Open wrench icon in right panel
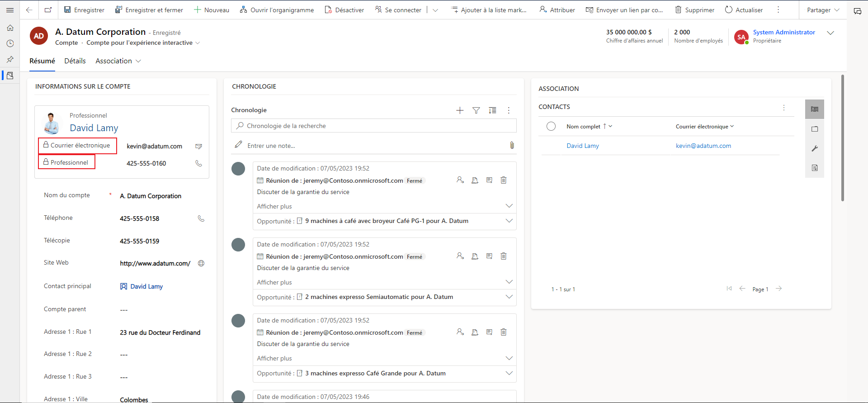The height and width of the screenshot is (403, 868). (x=815, y=148)
